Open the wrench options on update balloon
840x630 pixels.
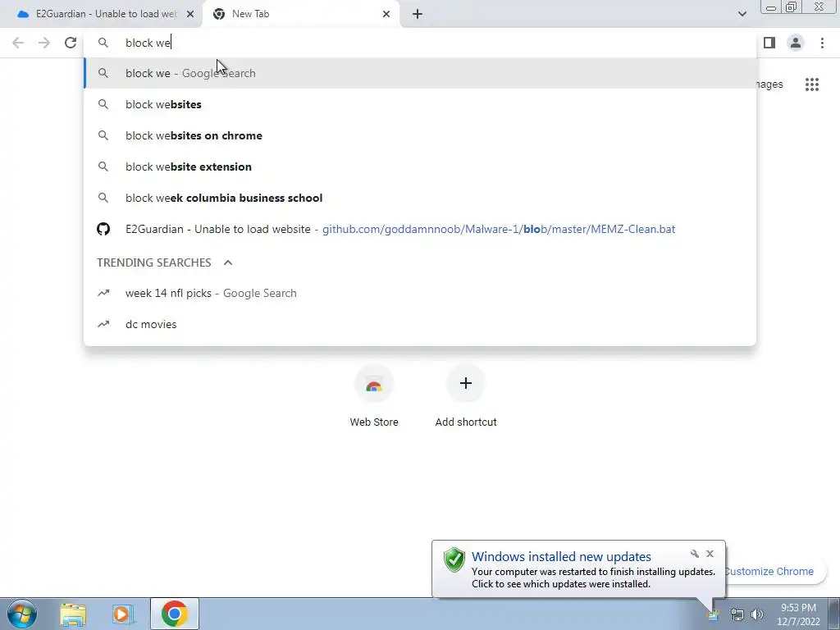point(694,554)
